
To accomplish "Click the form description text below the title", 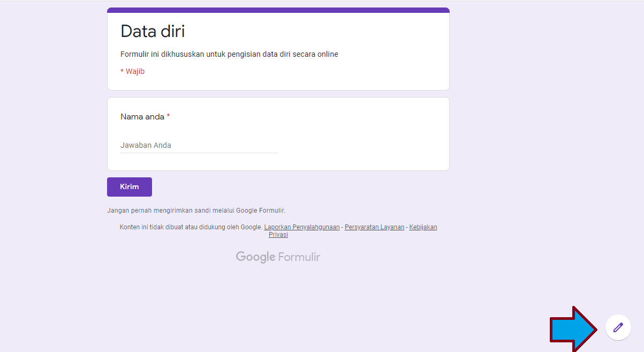I will click(229, 54).
